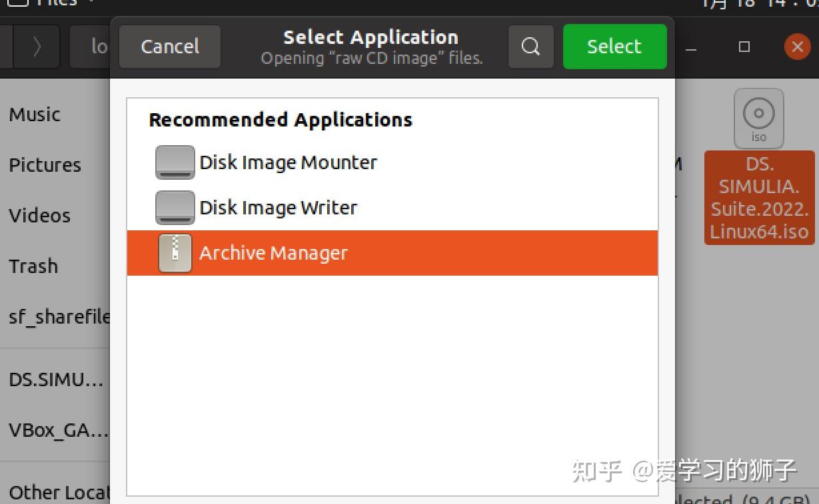The image size is (819, 504).
Task: Select the DS.SIMULIA.Suite.2022.Linux64.iso file
Action: [x=758, y=198]
